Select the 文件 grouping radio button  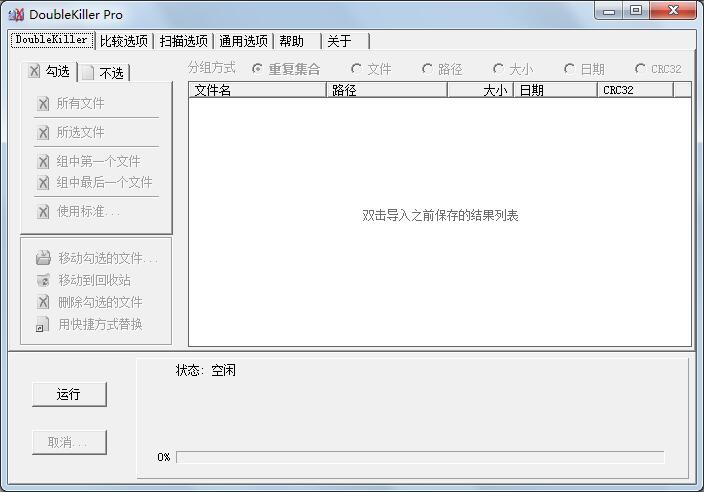tap(356, 69)
